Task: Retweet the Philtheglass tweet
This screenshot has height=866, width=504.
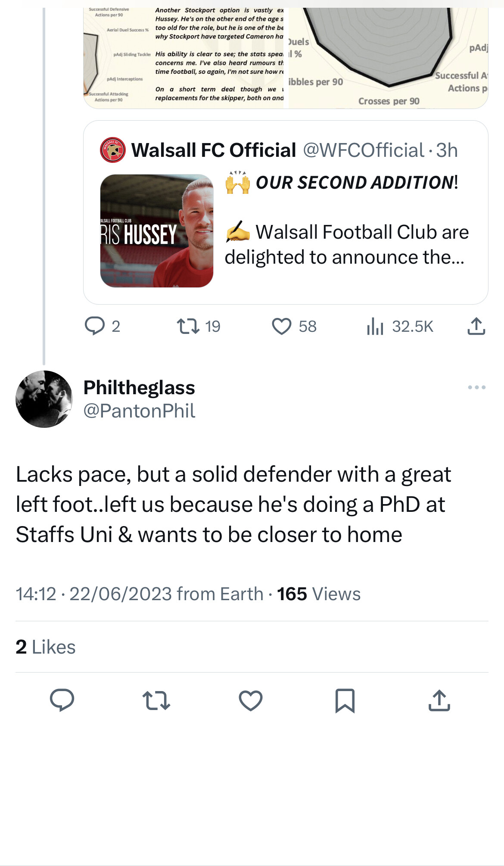Action: click(x=156, y=700)
